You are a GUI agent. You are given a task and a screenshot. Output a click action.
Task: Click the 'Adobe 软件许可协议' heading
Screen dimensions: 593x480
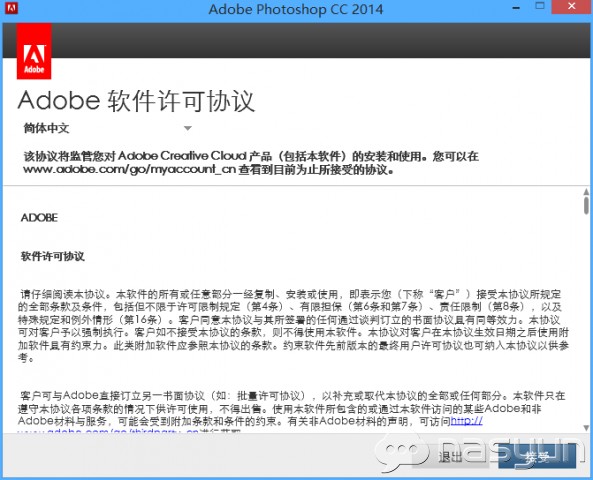tap(136, 101)
